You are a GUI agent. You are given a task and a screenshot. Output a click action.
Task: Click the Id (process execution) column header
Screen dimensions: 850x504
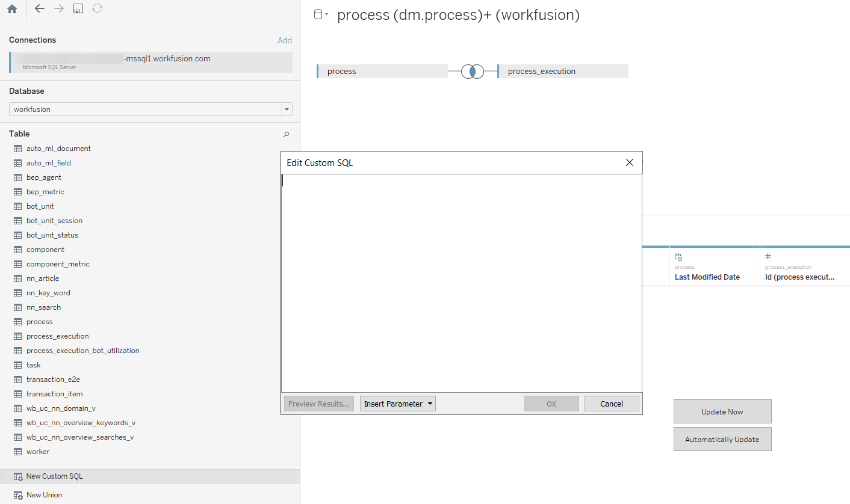pos(800,277)
